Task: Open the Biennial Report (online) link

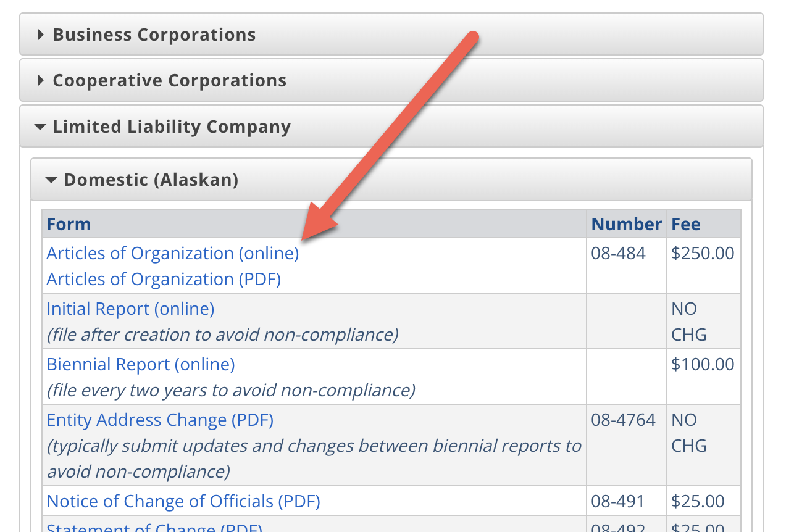Action: (x=141, y=364)
